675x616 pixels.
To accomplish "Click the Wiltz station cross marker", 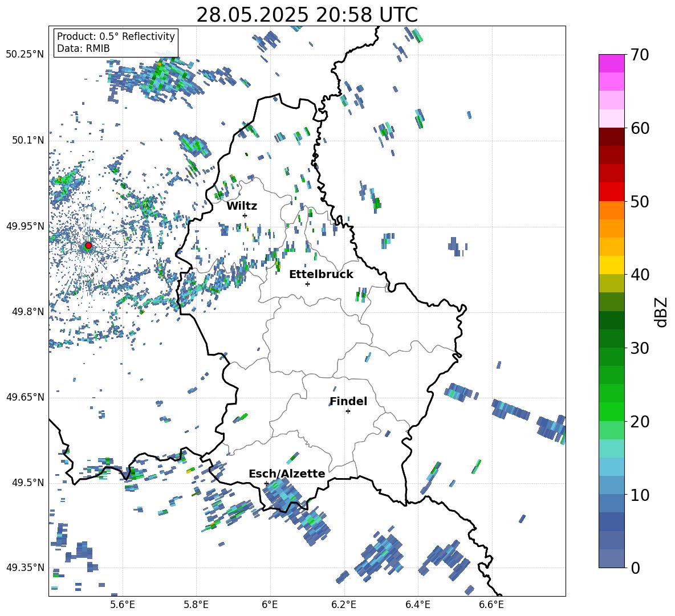I will coord(245,215).
